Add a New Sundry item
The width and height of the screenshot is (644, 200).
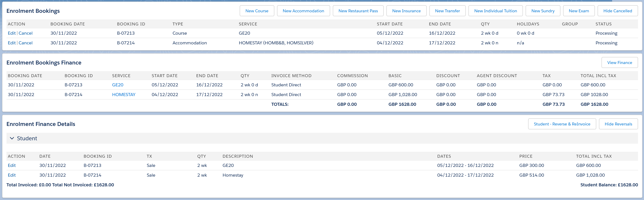pos(543,11)
